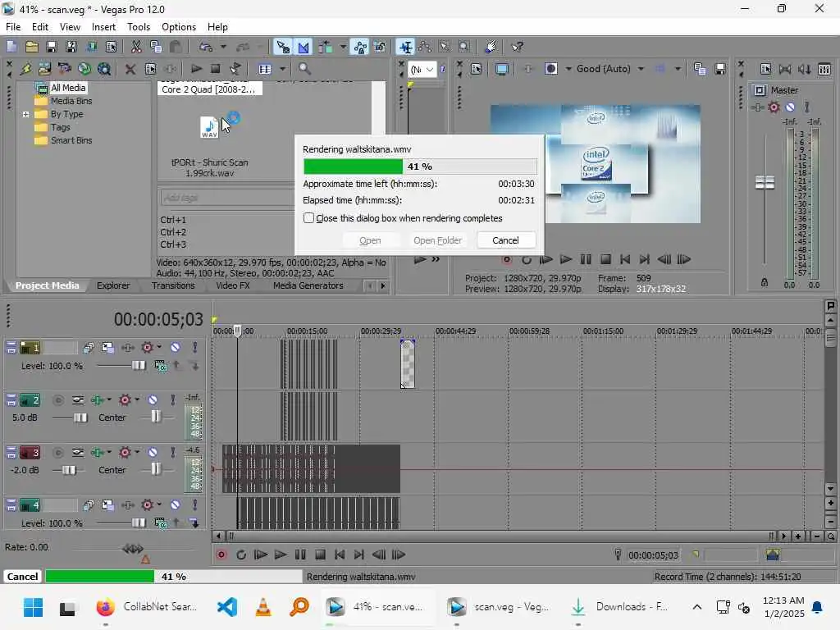Screen dimensions: 840x630
Task: Click the Add tags input field
Action: [226, 198]
